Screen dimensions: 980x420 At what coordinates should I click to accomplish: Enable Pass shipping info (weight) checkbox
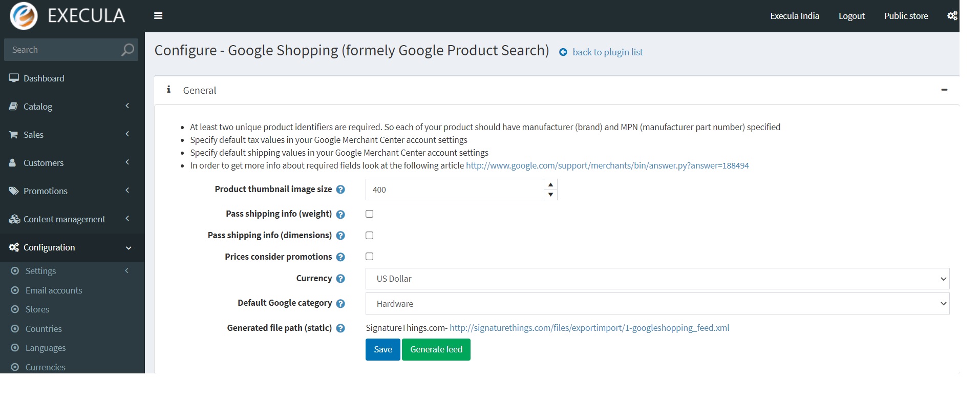coord(369,214)
